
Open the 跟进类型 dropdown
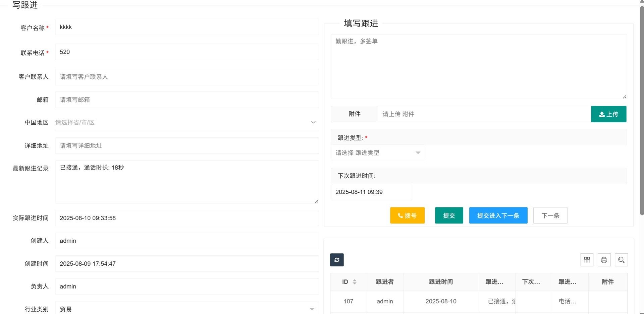(x=378, y=153)
